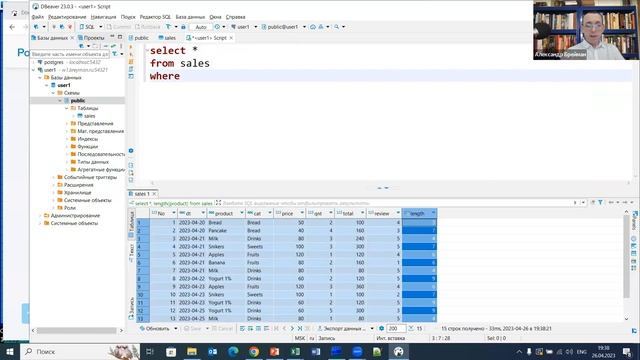Open Google Chrome from the taskbar
640x360 pixels.
click(254, 351)
